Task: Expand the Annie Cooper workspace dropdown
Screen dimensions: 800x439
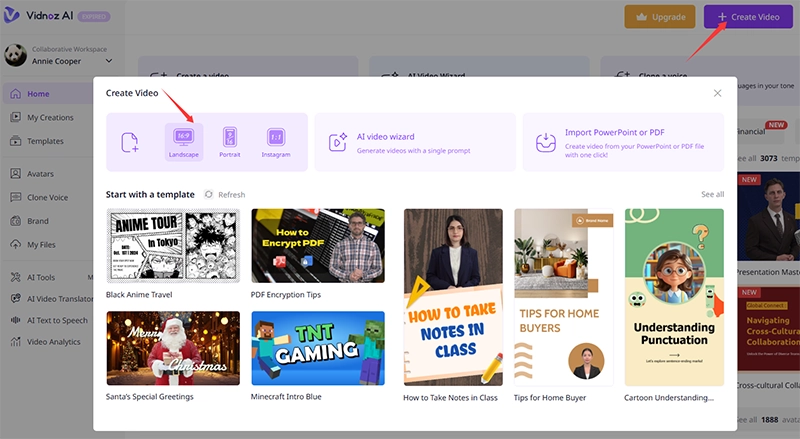Action: (x=109, y=61)
